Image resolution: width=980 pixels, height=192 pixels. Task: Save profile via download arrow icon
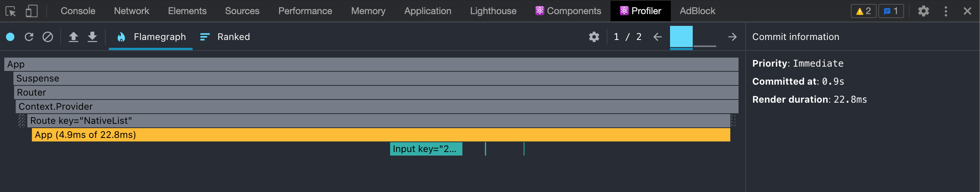[92, 37]
